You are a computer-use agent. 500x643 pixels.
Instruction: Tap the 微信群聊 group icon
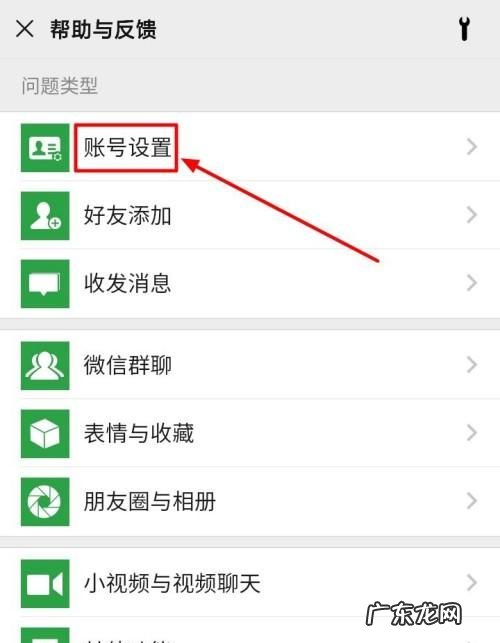(45, 365)
